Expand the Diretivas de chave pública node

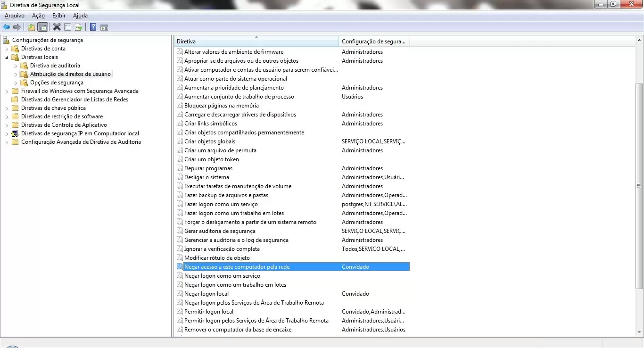point(7,108)
